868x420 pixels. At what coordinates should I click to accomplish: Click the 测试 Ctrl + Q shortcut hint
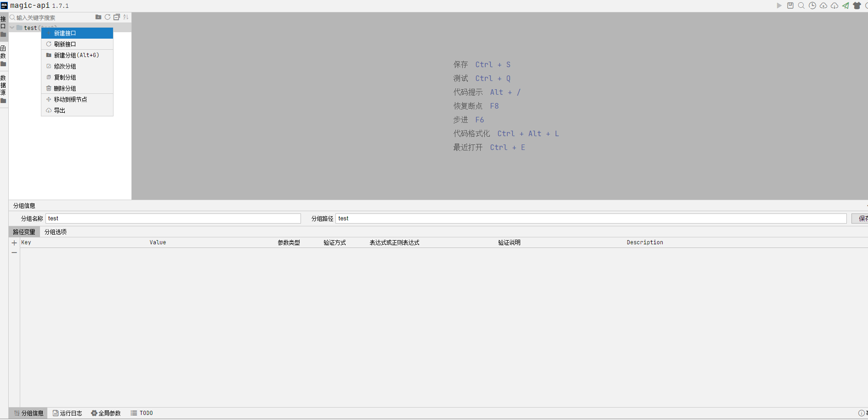tap(482, 78)
